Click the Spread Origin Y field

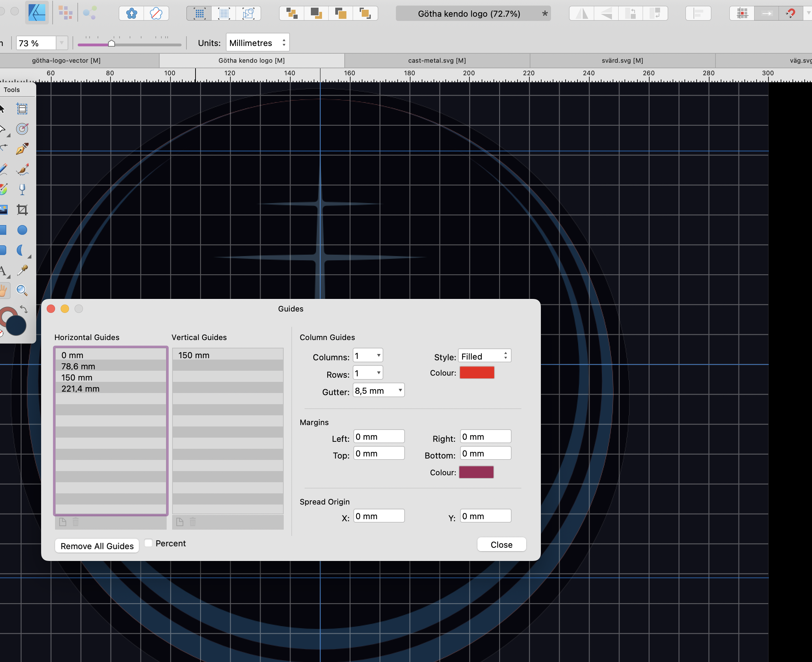(x=485, y=516)
